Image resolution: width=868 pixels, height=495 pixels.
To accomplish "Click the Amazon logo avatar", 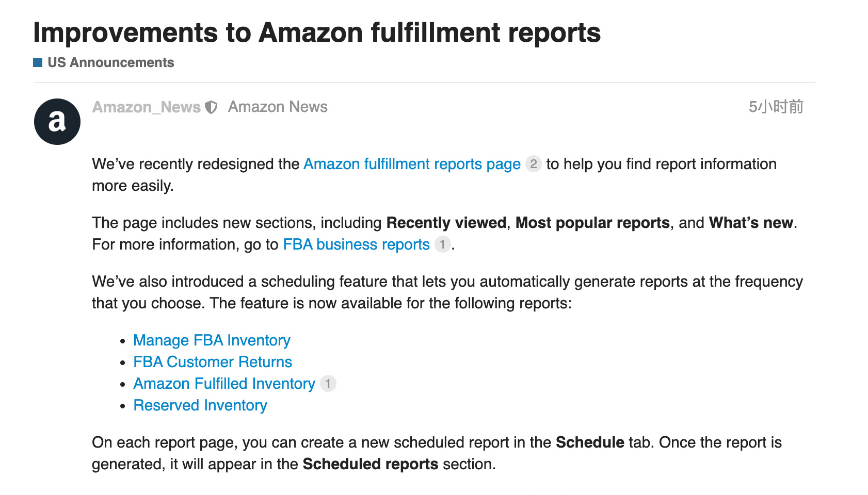I will (57, 122).
